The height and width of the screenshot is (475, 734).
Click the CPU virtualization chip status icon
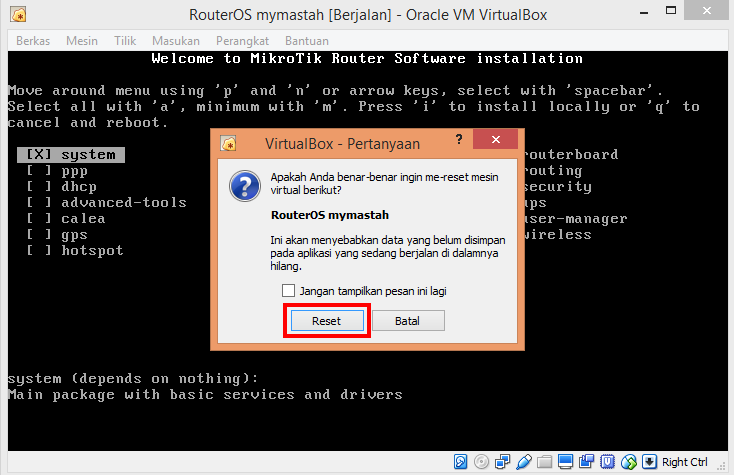point(607,462)
